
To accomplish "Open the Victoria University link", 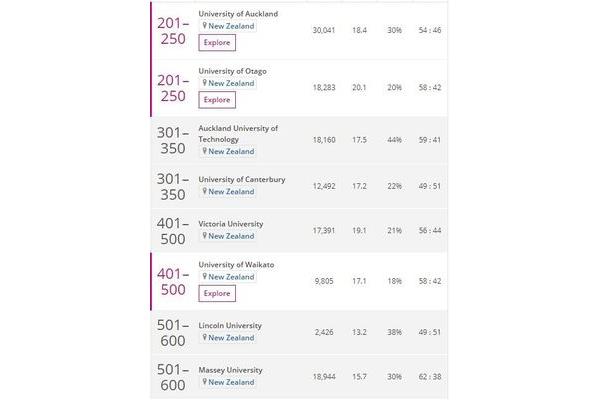I will click(231, 224).
